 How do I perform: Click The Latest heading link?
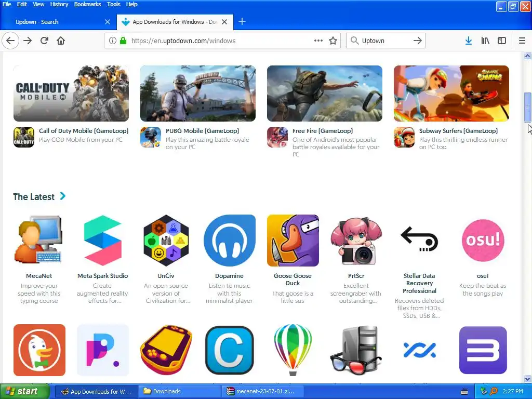[x=34, y=197]
